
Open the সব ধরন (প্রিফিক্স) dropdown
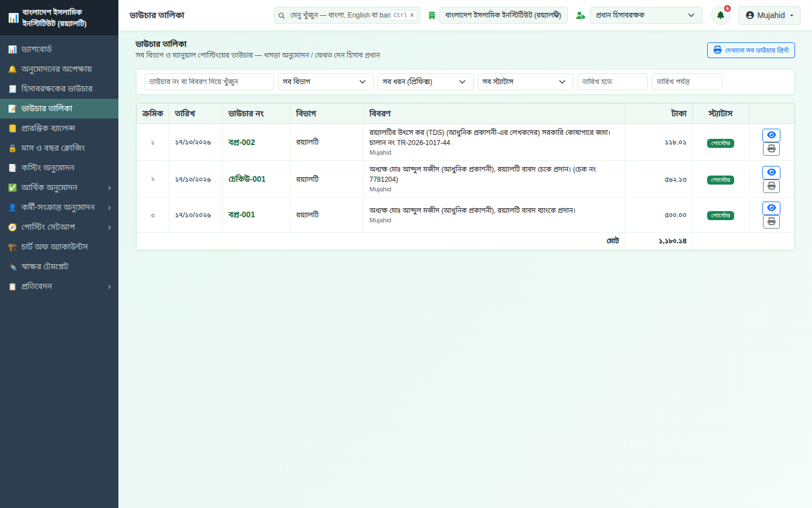pos(425,82)
